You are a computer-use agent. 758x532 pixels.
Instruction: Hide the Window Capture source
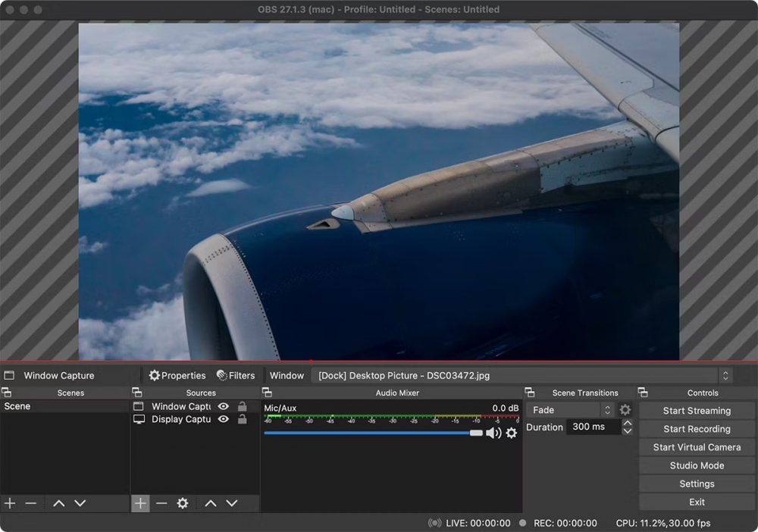click(x=224, y=406)
